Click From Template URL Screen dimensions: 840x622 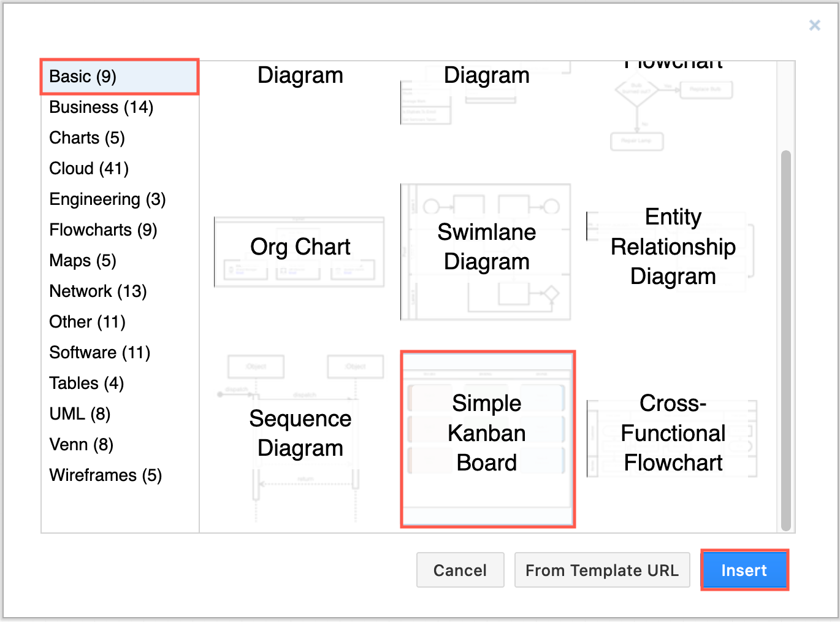[601, 570]
